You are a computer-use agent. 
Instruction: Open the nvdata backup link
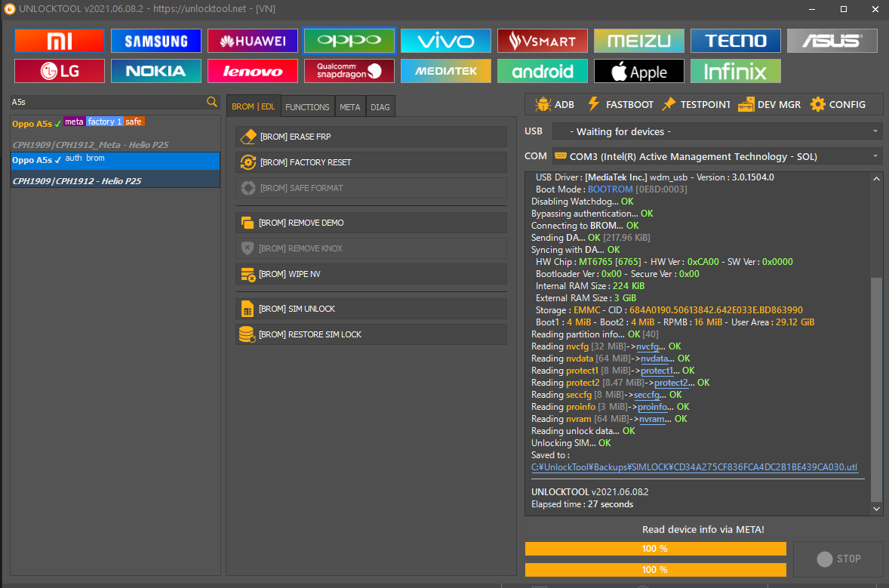click(654, 359)
